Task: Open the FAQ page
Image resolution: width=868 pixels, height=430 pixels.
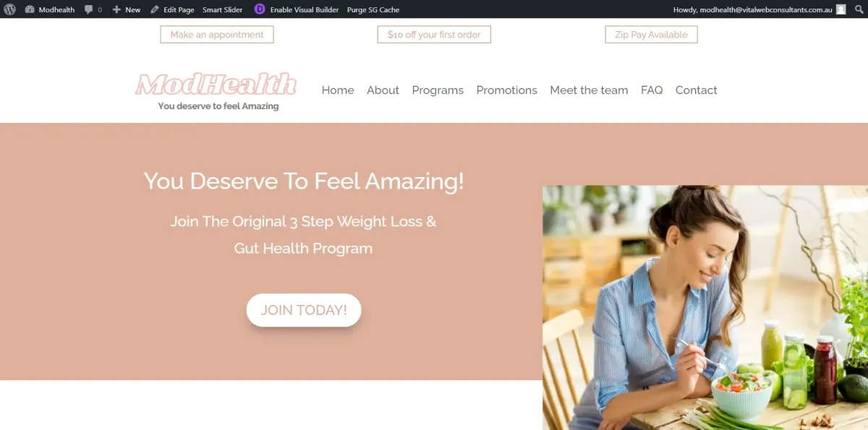Action: [x=652, y=90]
